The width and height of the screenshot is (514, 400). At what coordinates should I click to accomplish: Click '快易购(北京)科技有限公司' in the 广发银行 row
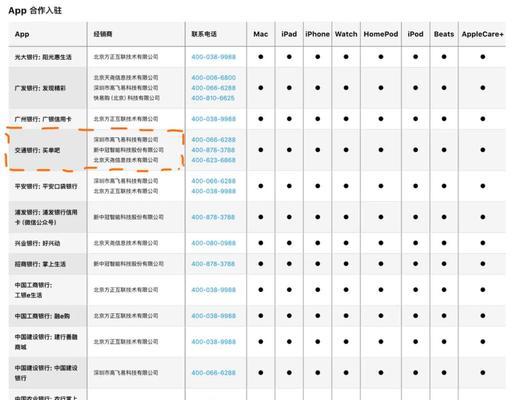(x=127, y=98)
